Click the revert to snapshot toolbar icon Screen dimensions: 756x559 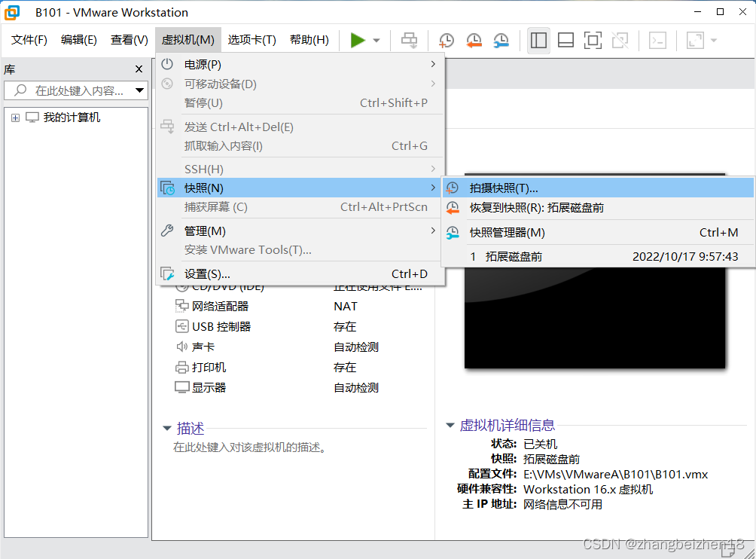point(474,40)
